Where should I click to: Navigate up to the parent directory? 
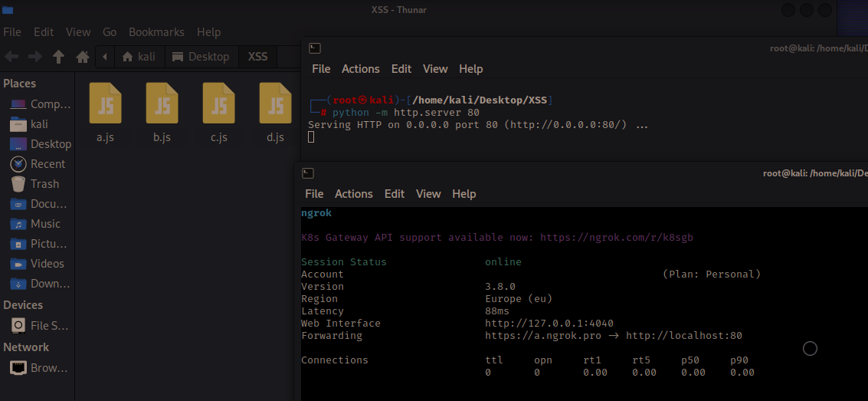point(58,57)
